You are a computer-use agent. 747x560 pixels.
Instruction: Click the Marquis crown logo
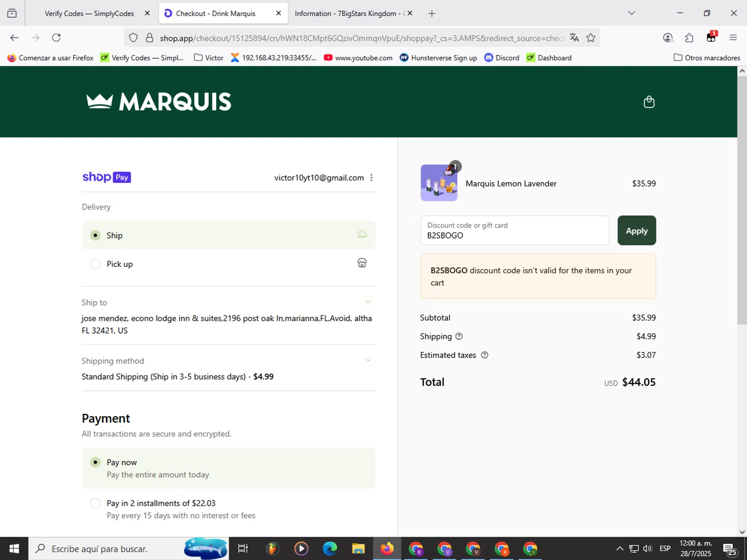[159, 102]
